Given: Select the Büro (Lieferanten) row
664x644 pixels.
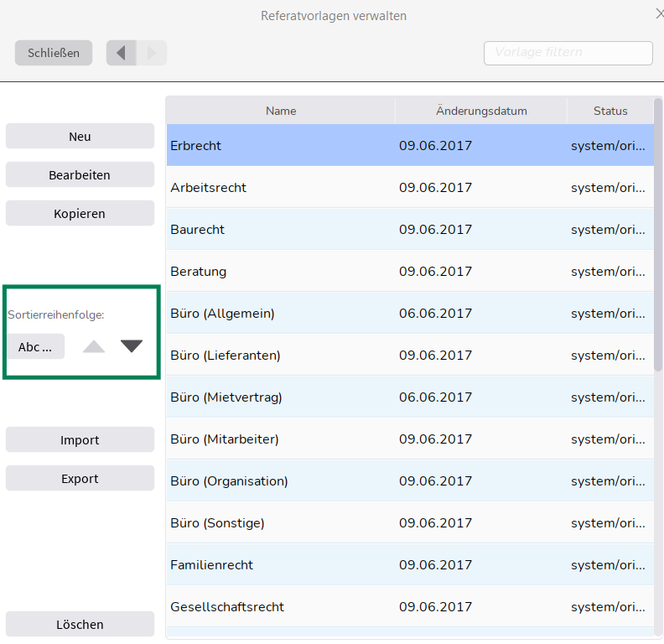Looking at the screenshot, I should 410,355.
